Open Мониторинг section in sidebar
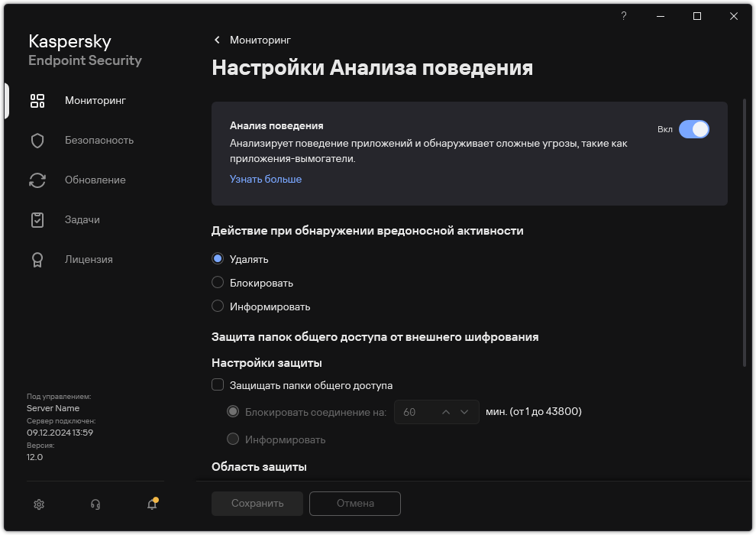 95,100
